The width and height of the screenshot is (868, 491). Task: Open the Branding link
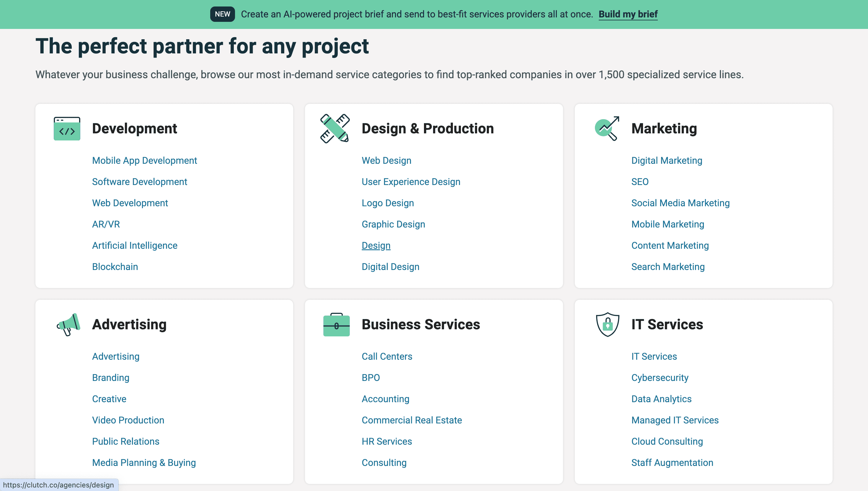pos(111,378)
